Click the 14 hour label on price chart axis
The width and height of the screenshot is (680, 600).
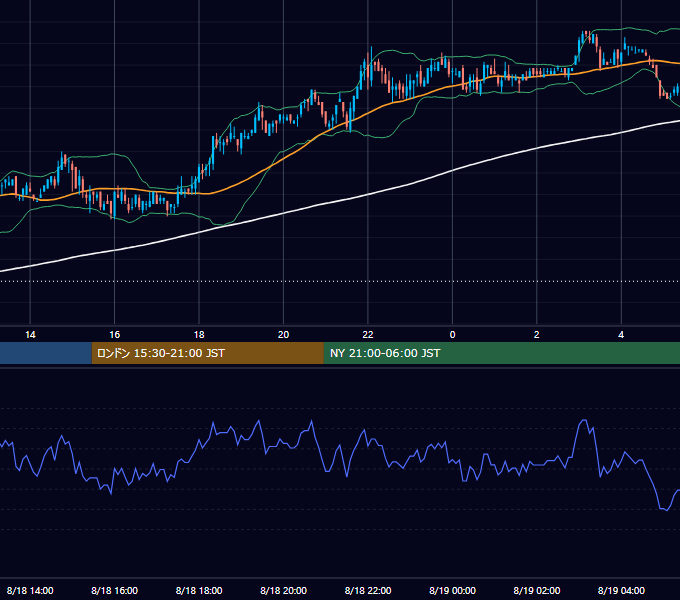30,335
